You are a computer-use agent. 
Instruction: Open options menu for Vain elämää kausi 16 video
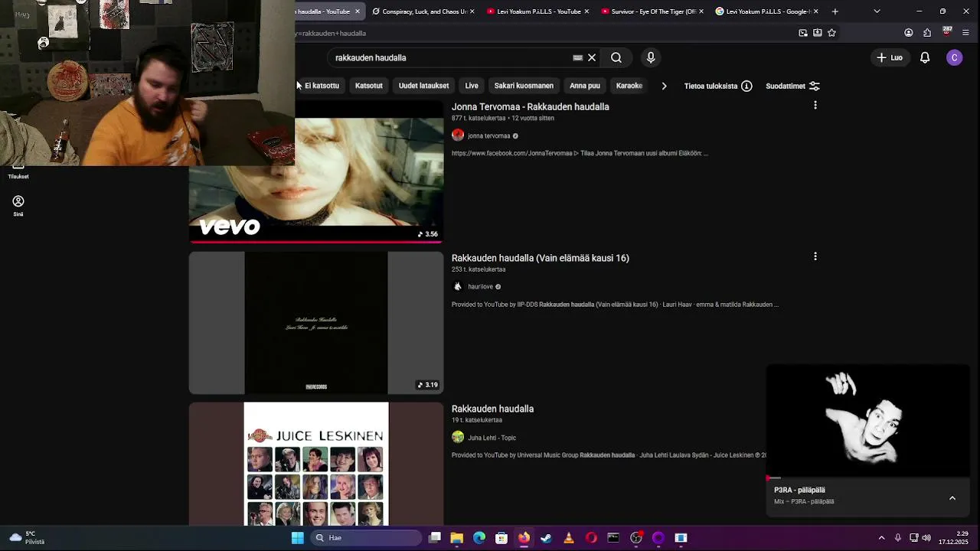point(815,256)
